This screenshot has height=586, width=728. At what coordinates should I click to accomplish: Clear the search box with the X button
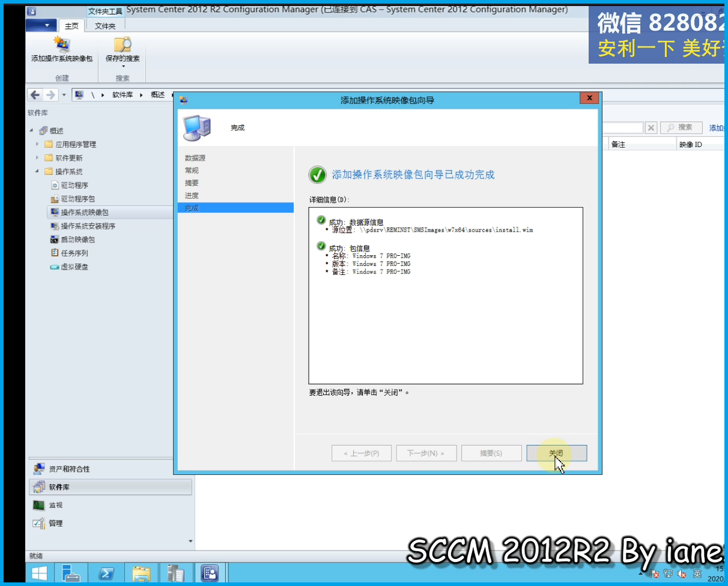pyautogui.click(x=651, y=128)
